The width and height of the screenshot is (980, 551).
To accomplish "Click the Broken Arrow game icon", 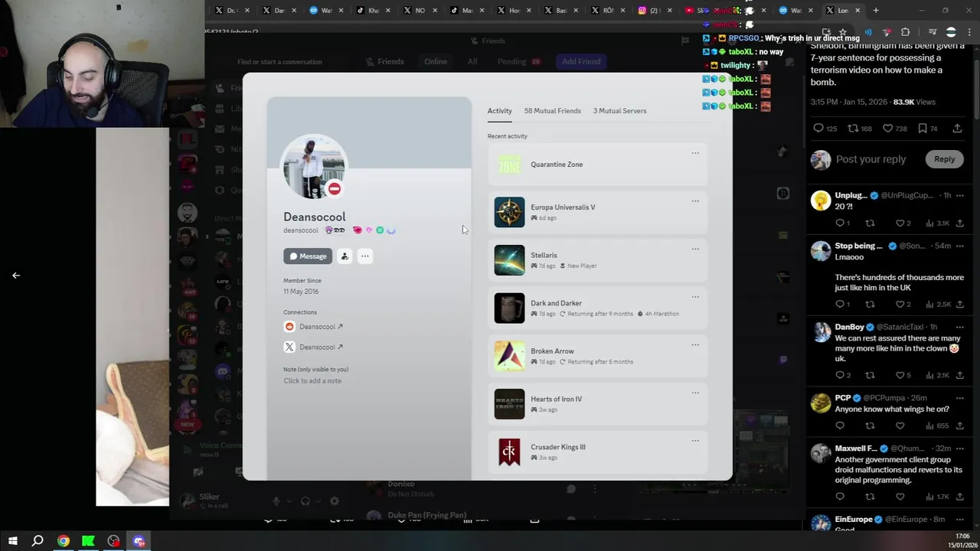I will tap(509, 356).
